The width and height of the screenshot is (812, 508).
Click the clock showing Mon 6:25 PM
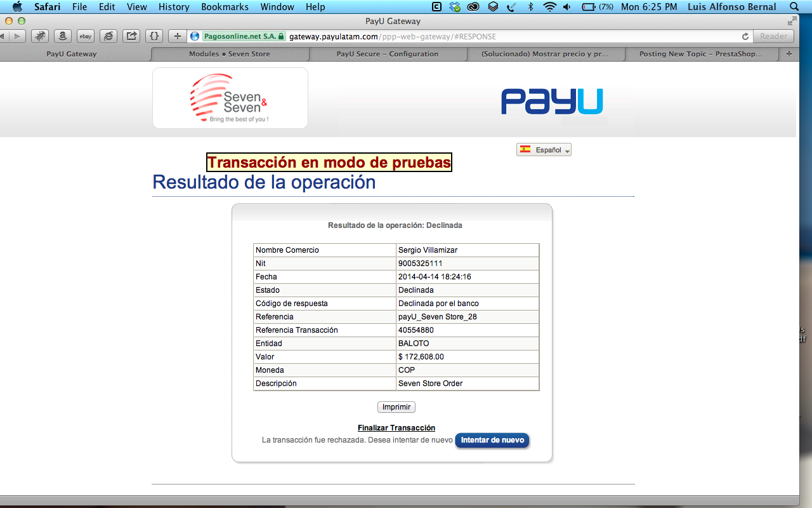(x=648, y=7)
